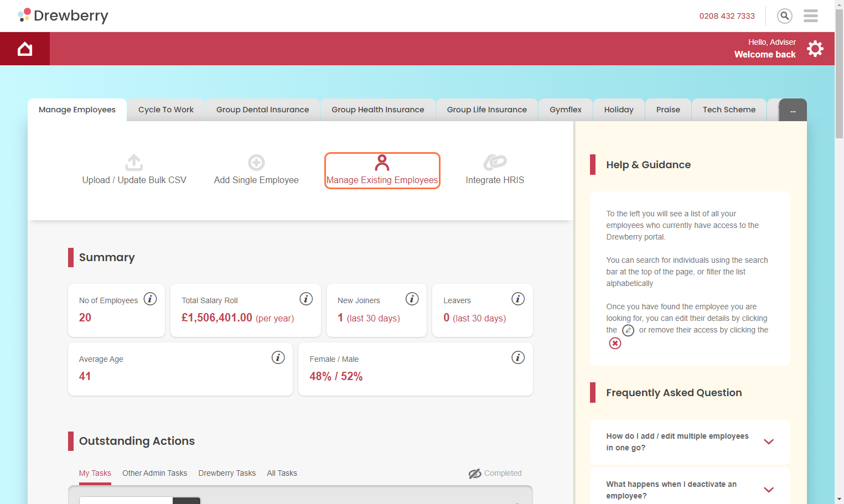Open the Cycle To Work tab
Viewport: 844px width, 504px height.
[166, 110]
